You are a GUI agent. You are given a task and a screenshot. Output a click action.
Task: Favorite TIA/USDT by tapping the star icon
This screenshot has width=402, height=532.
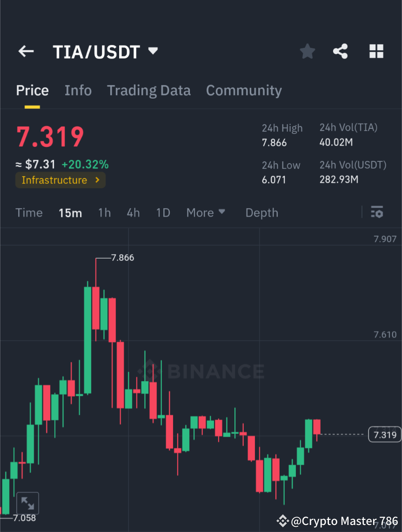pyautogui.click(x=307, y=52)
